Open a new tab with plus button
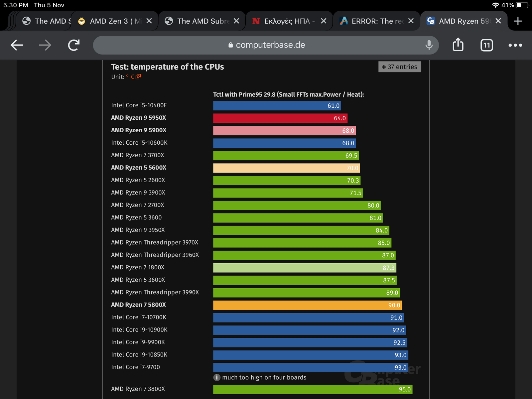Screen dimensions: 532x399 [x=518, y=21]
